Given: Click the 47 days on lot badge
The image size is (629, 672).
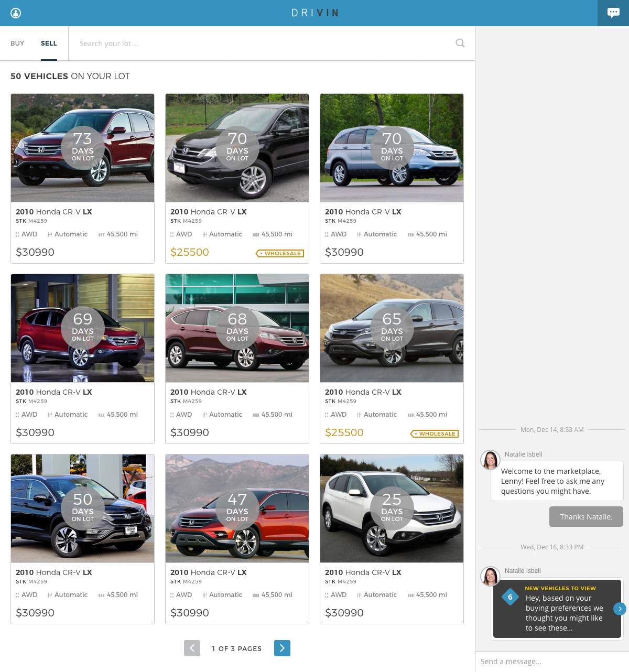Looking at the screenshot, I should (237, 508).
